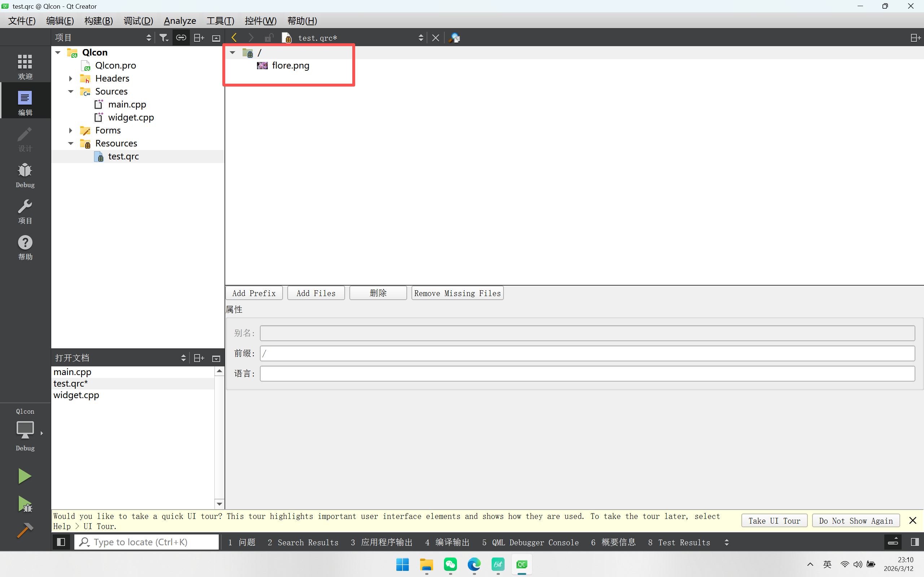Expand the Headers folder
924x577 pixels.
click(x=71, y=79)
